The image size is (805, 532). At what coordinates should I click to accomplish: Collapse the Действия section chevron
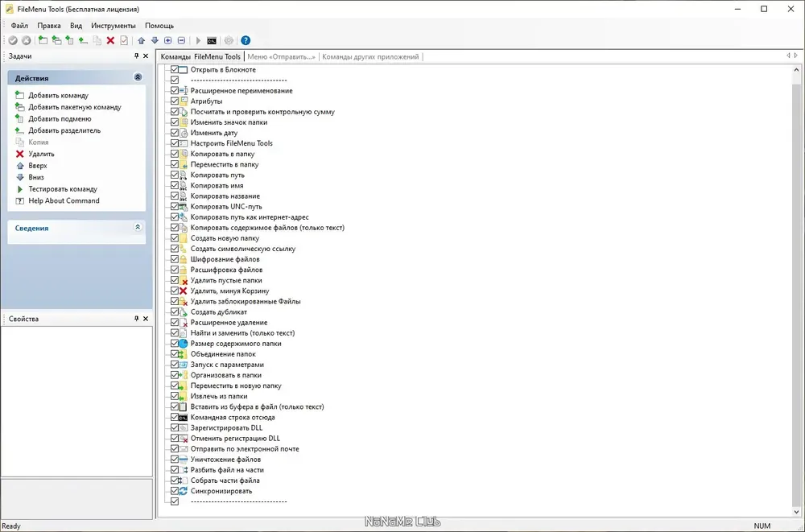[138, 77]
